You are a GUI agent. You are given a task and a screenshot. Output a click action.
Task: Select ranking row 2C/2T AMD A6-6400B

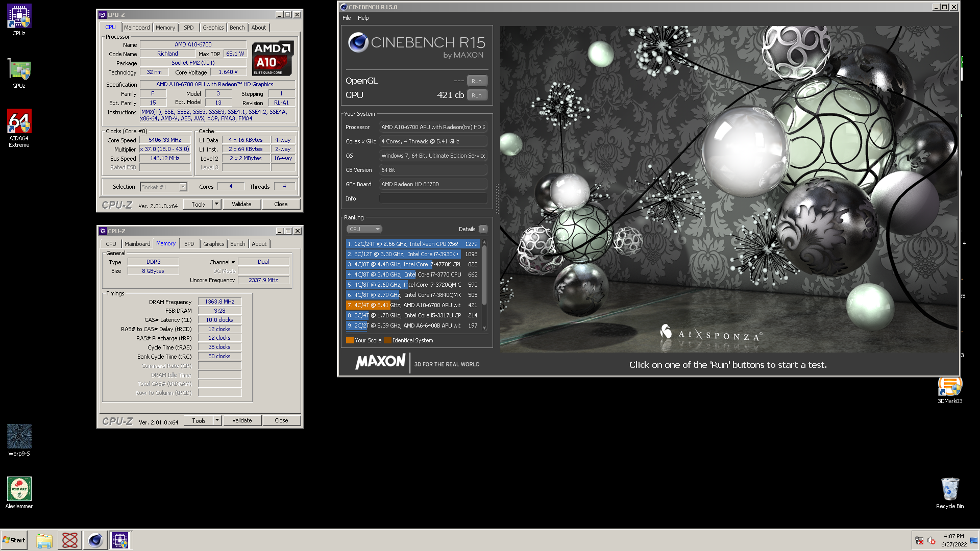pyautogui.click(x=412, y=325)
